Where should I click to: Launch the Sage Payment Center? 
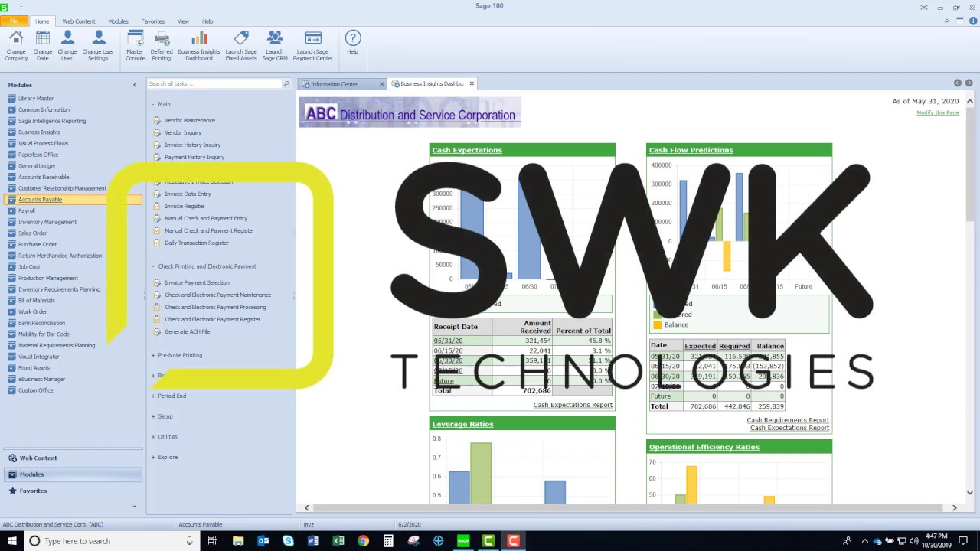tap(312, 46)
